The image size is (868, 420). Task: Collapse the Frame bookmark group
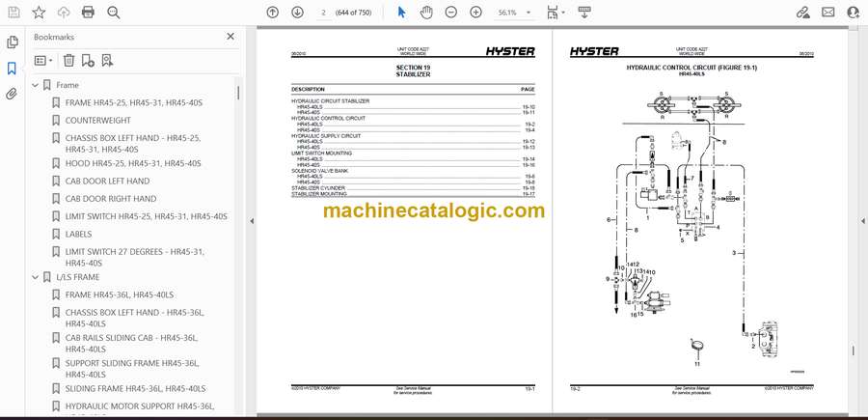point(36,85)
